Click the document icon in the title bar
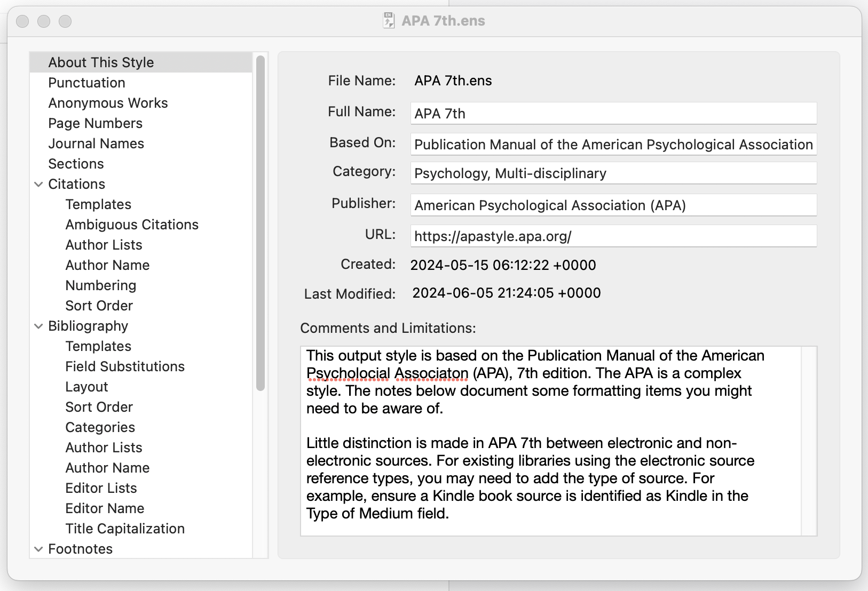Image resolution: width=868 pixels, height=591 pixels. pos(388,20)
